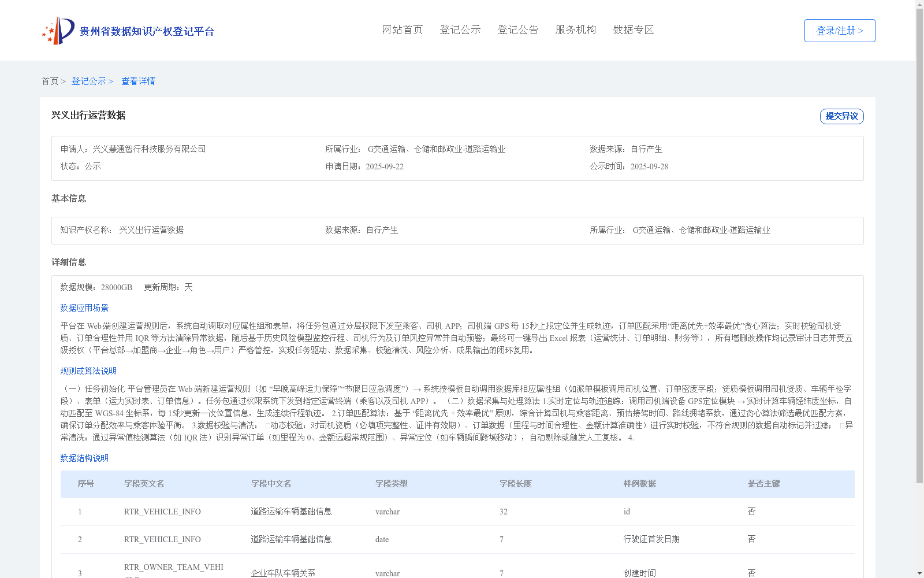Click the 是否主键 column header
Screen dimensions: 924x578
[x=764, y=484]
